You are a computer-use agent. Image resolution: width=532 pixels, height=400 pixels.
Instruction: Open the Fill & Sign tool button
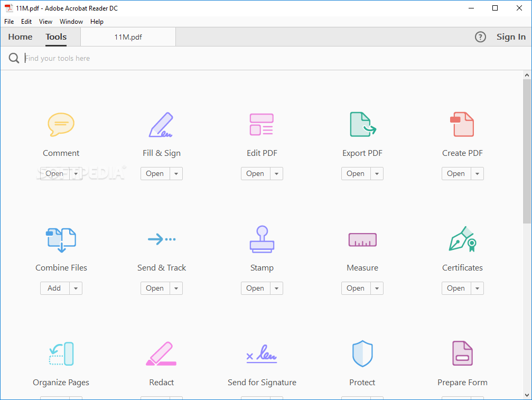click(155, 174)
